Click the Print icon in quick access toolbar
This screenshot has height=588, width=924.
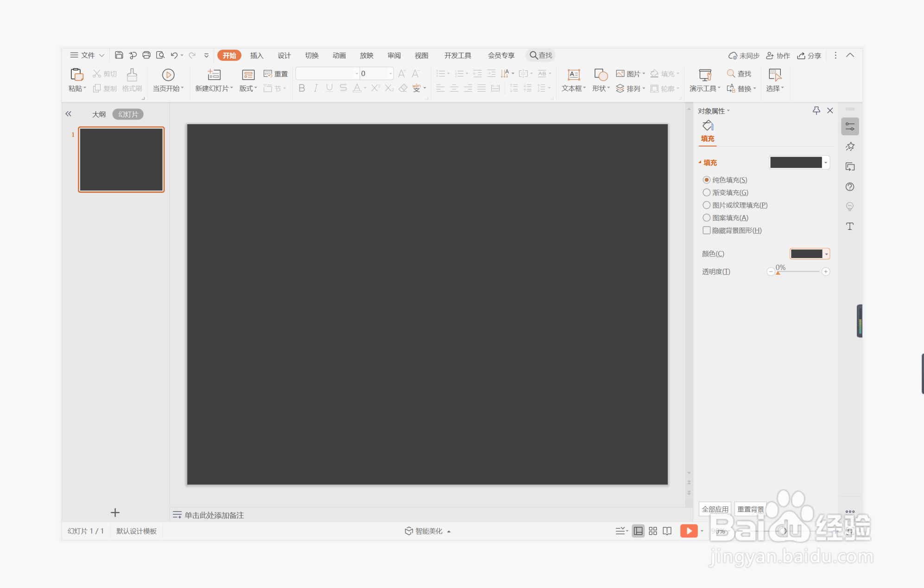(x=146, y=55)
